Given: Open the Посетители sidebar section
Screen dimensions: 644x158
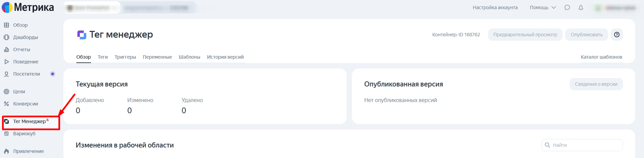Looking at the screenshot, I should tap(26, 74).
